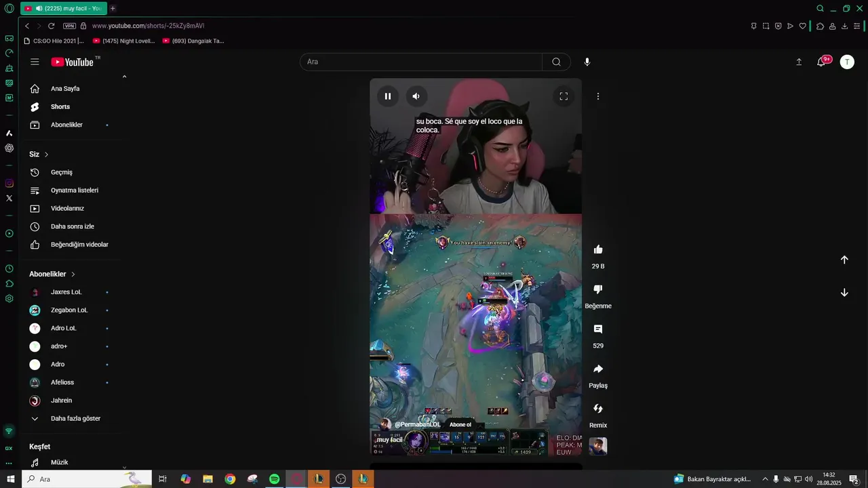The image size is (868, 488).
Task: Dislike the Short via Beğenme button
Action: click(x=598, y=289)
